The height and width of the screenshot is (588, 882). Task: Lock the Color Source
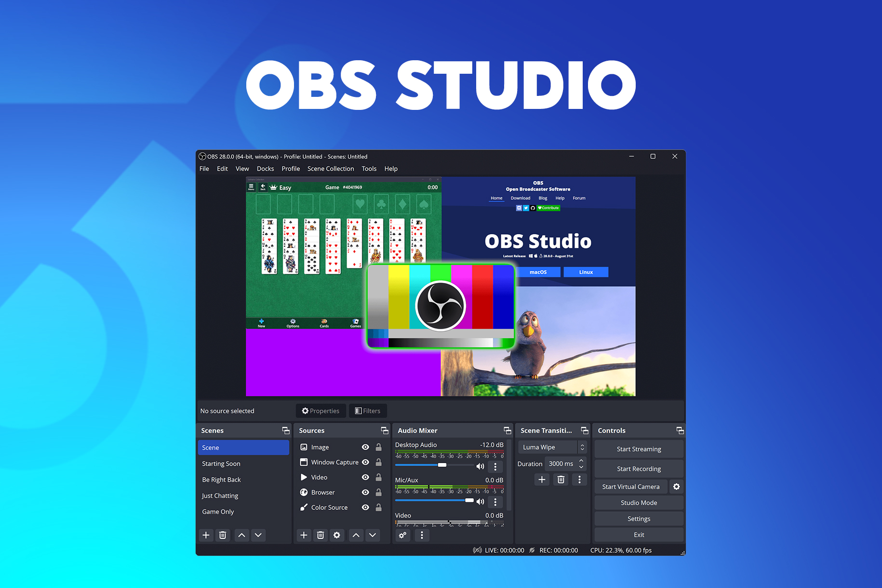pyautogui.click(x=379, y=508)
